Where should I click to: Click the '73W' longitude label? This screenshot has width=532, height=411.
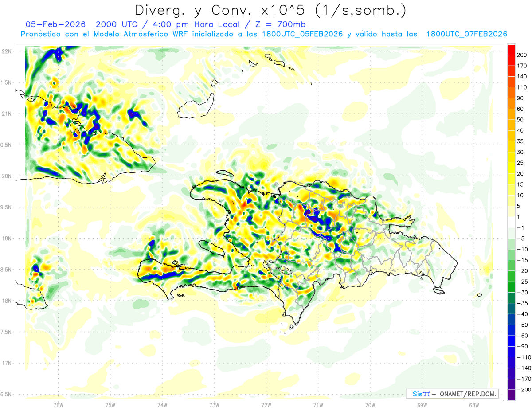click(214, 404)
